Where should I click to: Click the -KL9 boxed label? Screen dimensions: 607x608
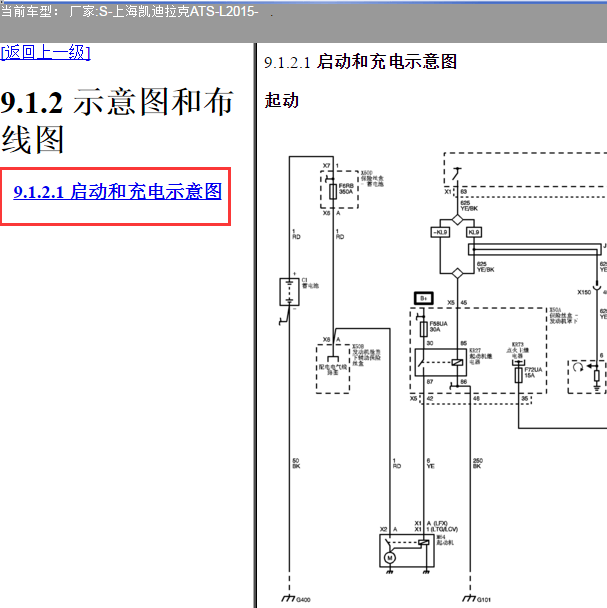pyautogui.click(x=440, y=232)
